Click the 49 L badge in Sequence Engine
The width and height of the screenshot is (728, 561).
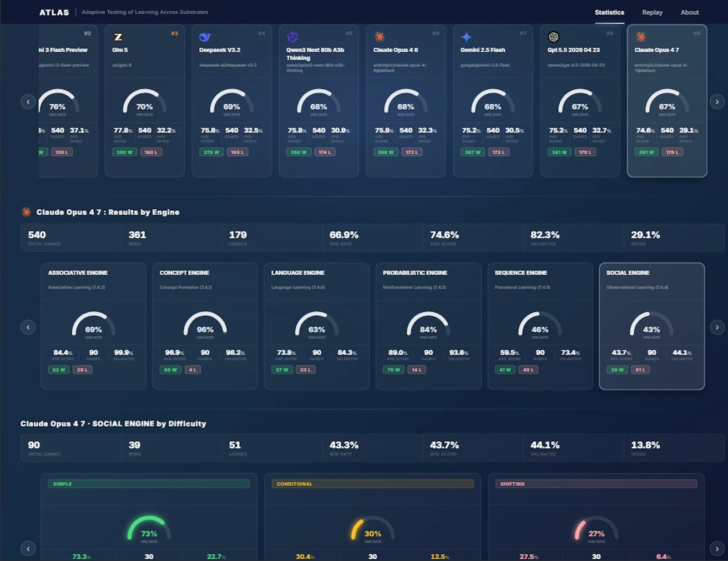point(528,369)
